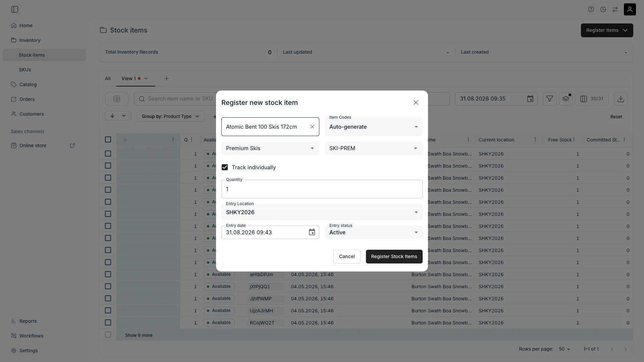Click into the Quantity input field
The image size is (644, 362).
(322, 189)
